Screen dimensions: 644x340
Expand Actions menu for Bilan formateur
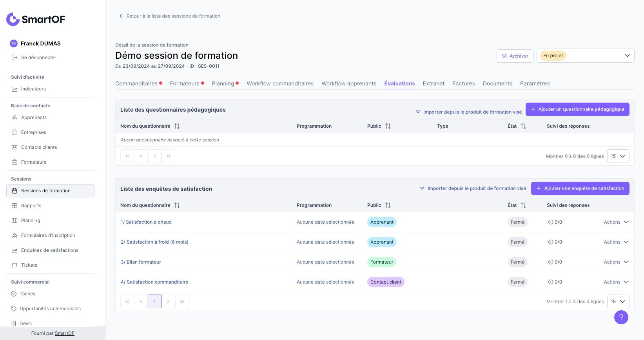tap(616, 262)
